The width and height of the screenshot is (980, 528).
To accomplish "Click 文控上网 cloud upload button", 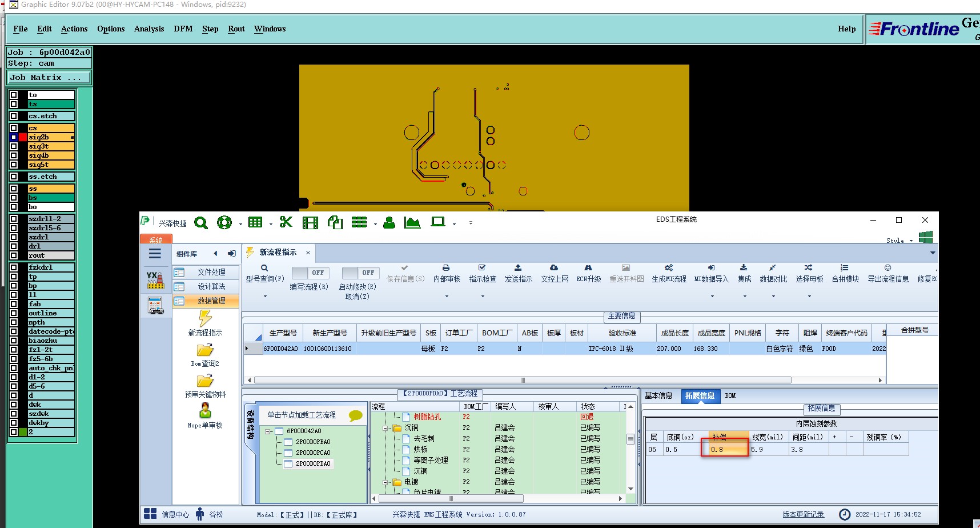I will click(x=555, y=274).
